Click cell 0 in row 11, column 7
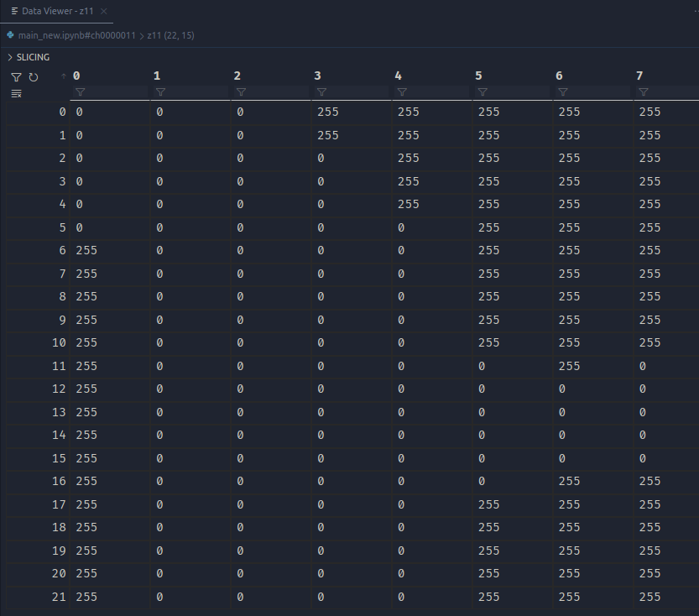Image resolution: width=699 pixels, height=616 pixels. pyautogui.click(x=643, y=367)
